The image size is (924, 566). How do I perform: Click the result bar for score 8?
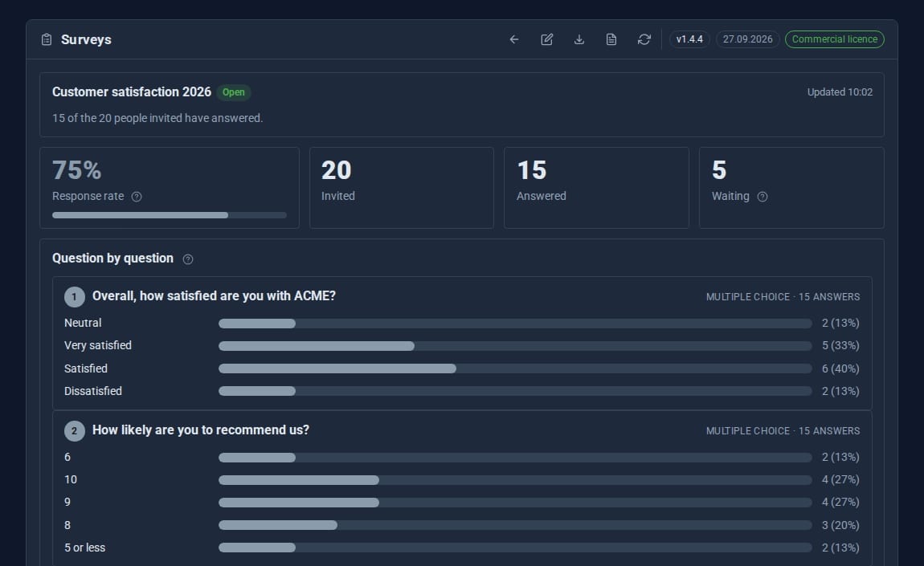(515, 525)
